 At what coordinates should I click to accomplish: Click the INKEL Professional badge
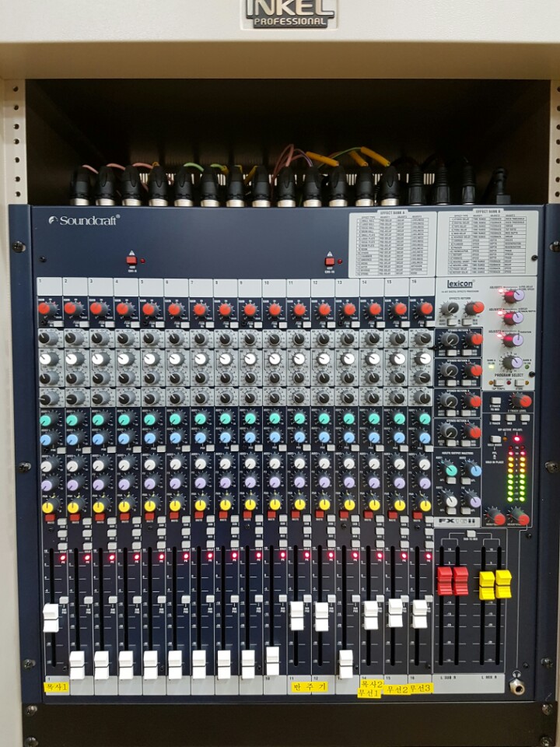click(x=290, y=14)
